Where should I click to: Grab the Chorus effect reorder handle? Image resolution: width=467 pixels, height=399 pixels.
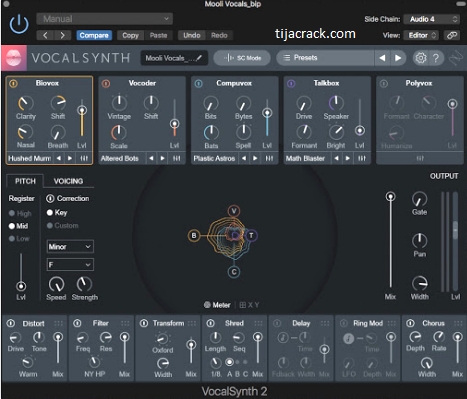[458, 323]
